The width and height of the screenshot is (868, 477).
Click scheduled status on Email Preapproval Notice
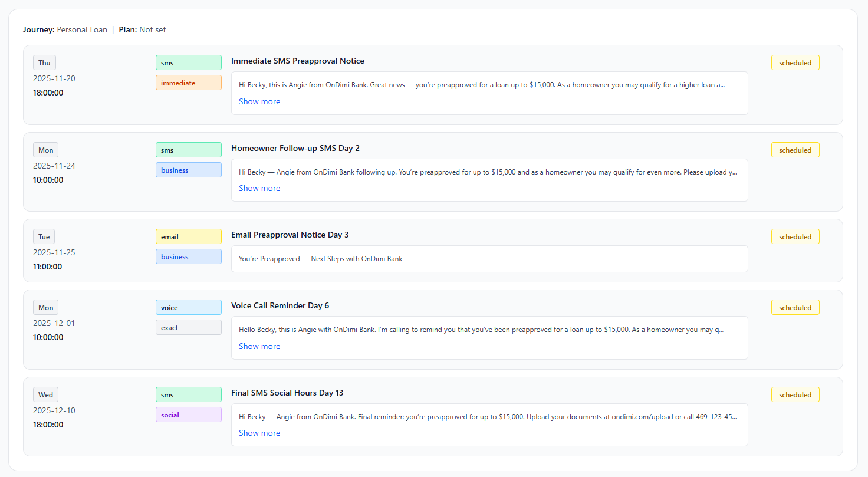795,237
